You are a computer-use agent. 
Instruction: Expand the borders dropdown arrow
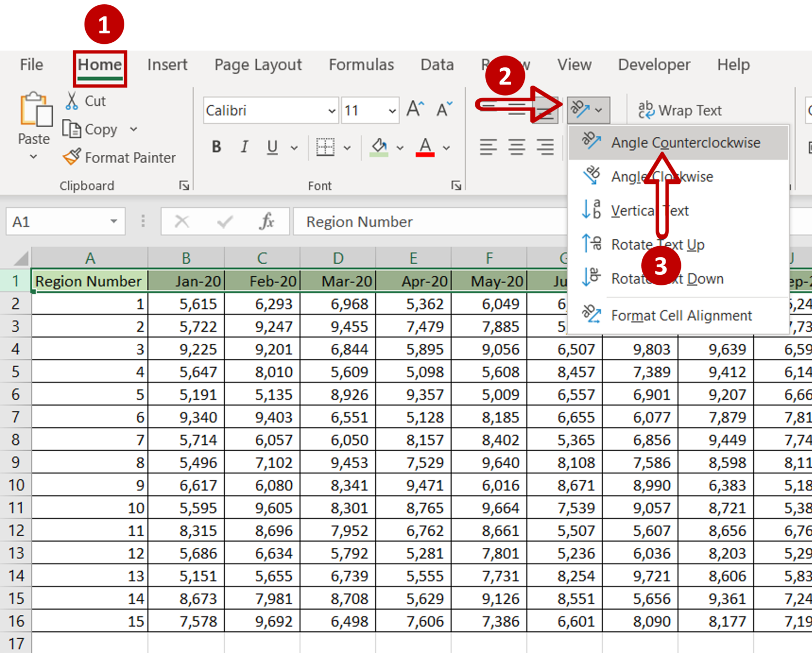[347, 148]
